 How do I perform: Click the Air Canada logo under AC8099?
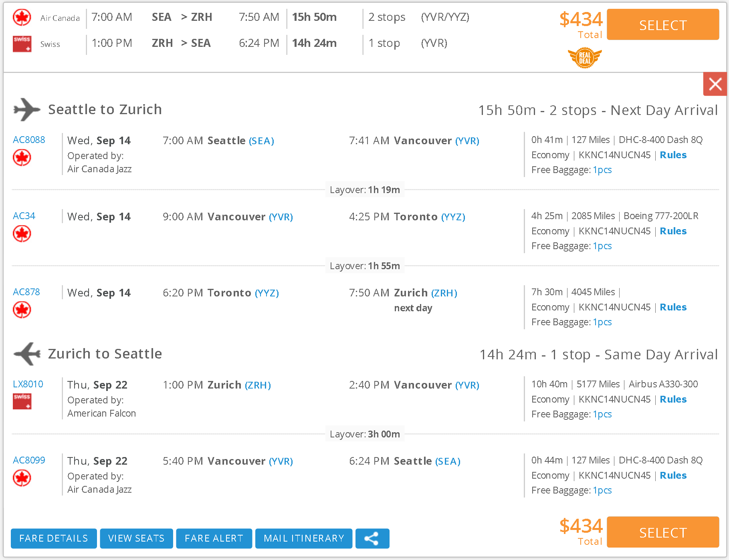point(22,477)
